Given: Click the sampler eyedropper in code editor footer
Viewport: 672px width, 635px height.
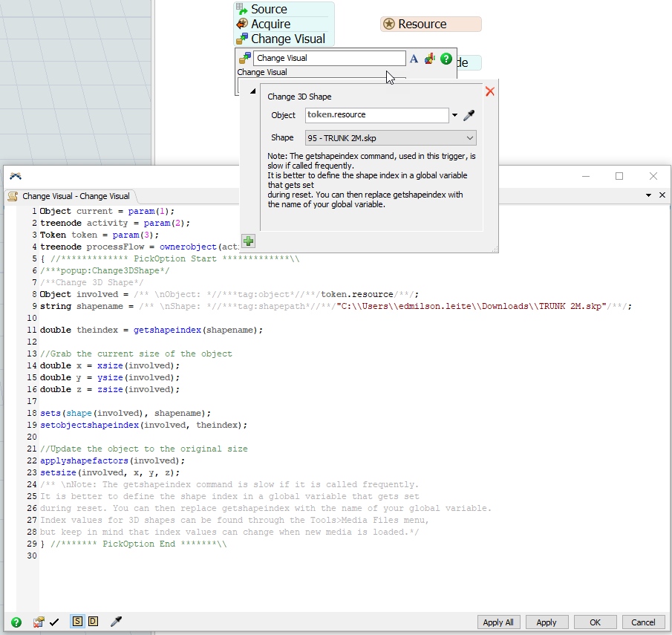Looking at the screenshot, I should coord(116,622).
